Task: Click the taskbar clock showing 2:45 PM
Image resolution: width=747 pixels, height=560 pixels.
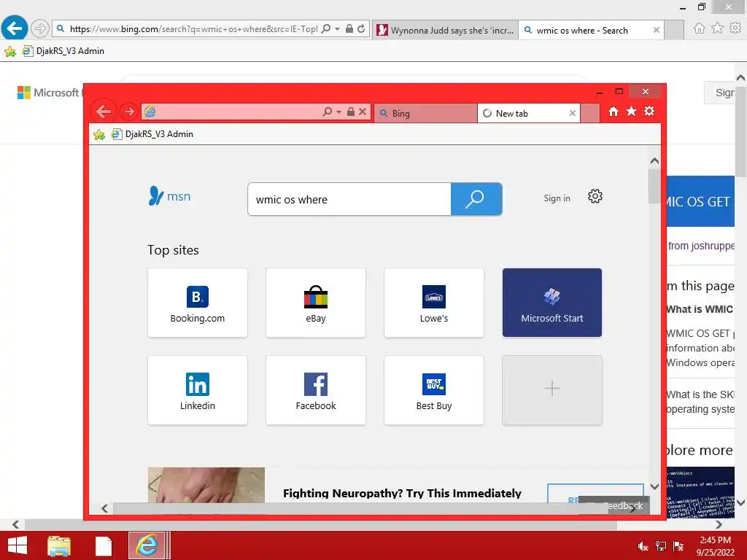Action: [715, 546]
